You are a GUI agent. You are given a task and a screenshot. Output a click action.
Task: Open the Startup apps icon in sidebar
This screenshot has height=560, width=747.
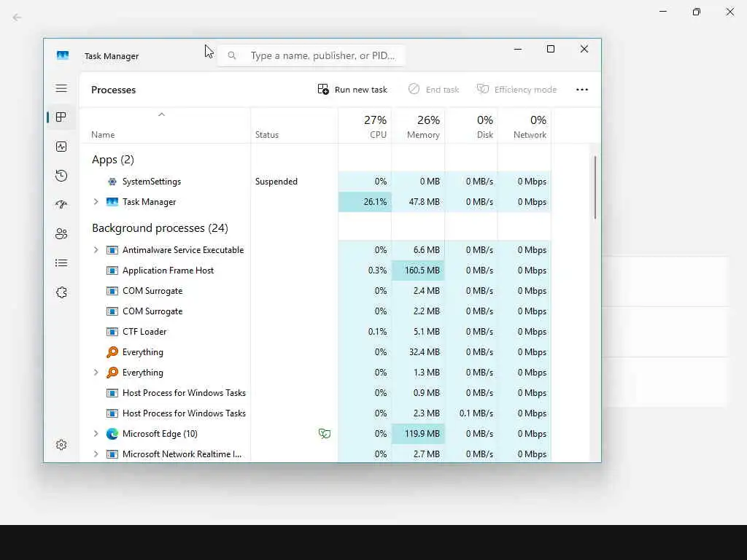(61, 205)
